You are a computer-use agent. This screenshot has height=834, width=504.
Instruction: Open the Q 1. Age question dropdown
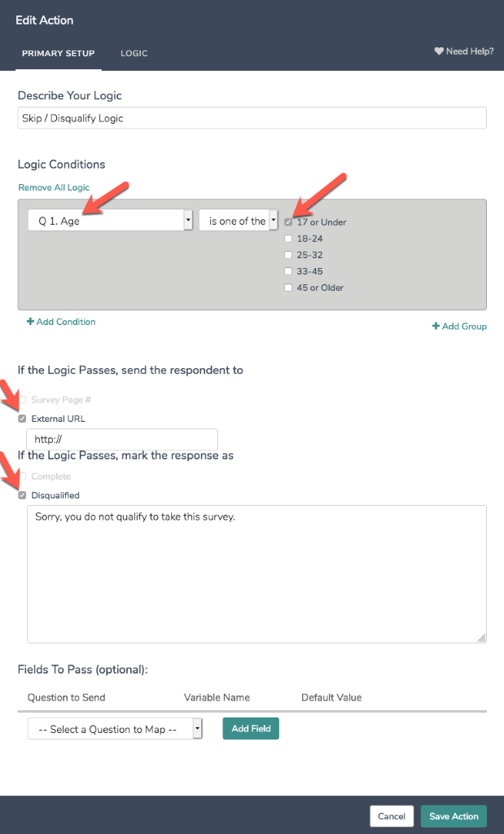(110, 221)
